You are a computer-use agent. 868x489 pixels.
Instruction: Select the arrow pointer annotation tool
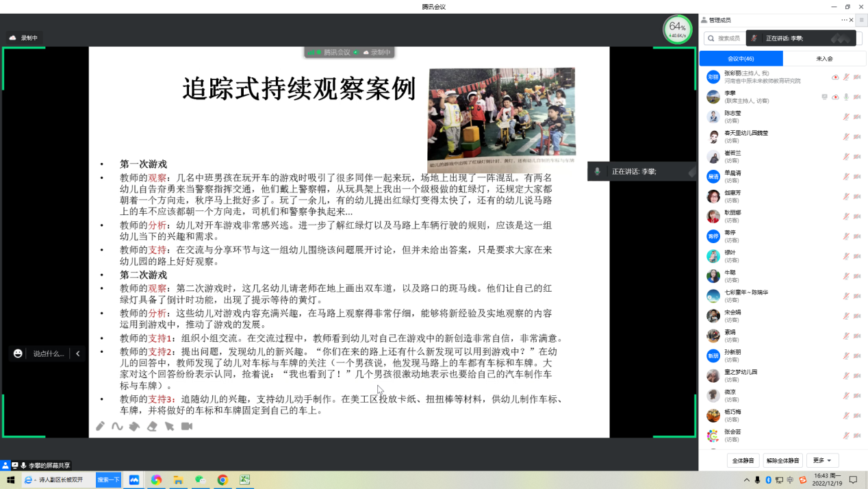(x=169, y=426)
